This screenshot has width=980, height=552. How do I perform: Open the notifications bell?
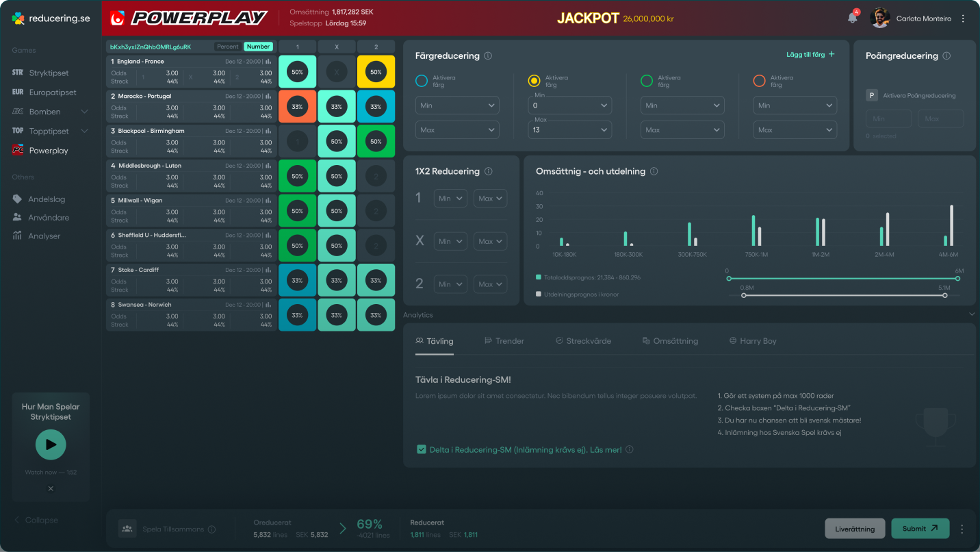coord(852,18)
